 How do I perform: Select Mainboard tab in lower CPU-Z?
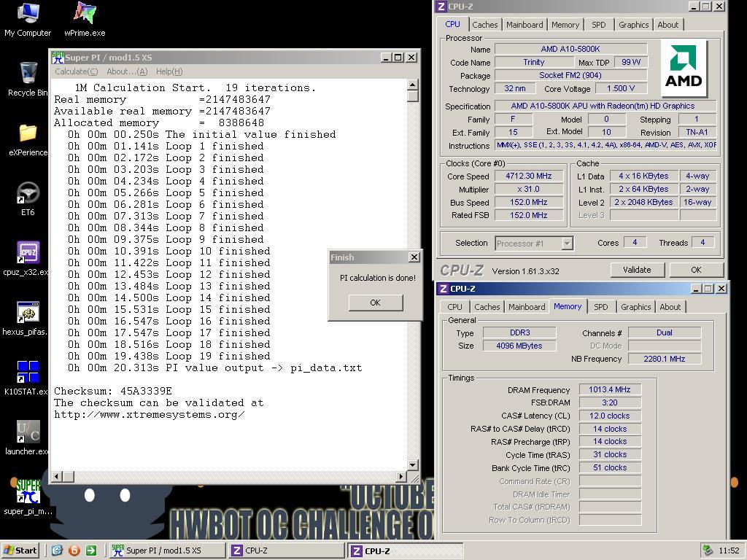(x=527, y=307)
